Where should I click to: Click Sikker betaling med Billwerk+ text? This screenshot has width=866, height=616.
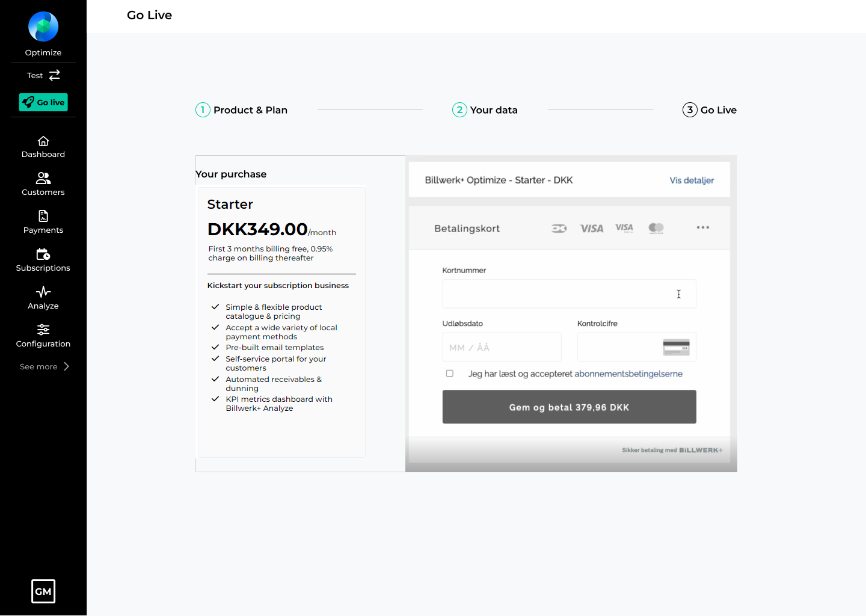click(x=672, y=450)
